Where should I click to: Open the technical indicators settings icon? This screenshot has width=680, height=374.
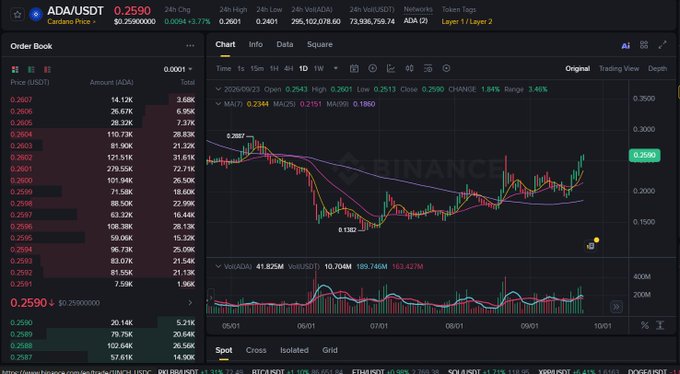point(428,68)
